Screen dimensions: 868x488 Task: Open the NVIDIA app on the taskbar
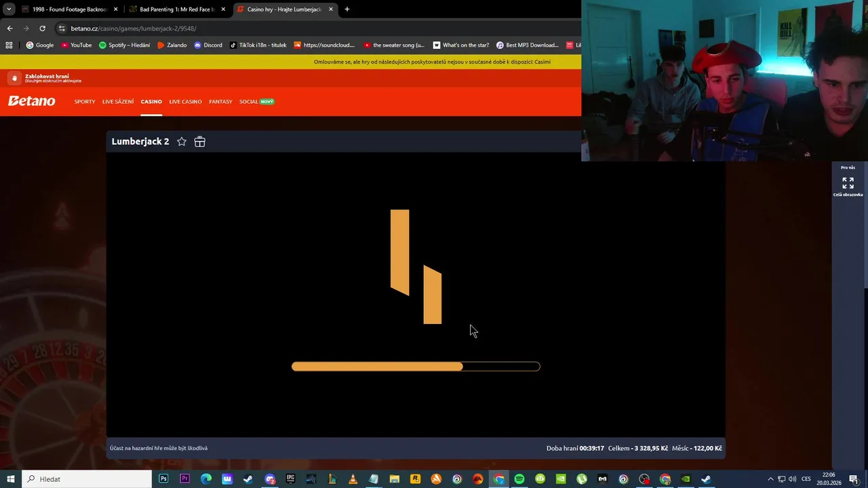(x=686, y=479)
